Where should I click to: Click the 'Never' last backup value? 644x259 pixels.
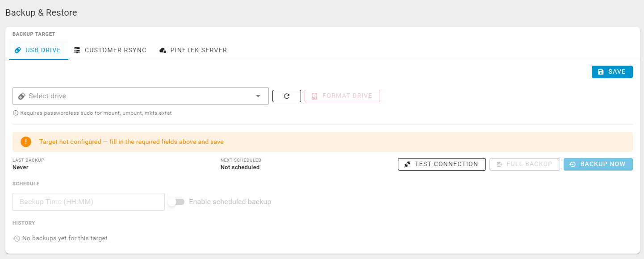point(21,167)
